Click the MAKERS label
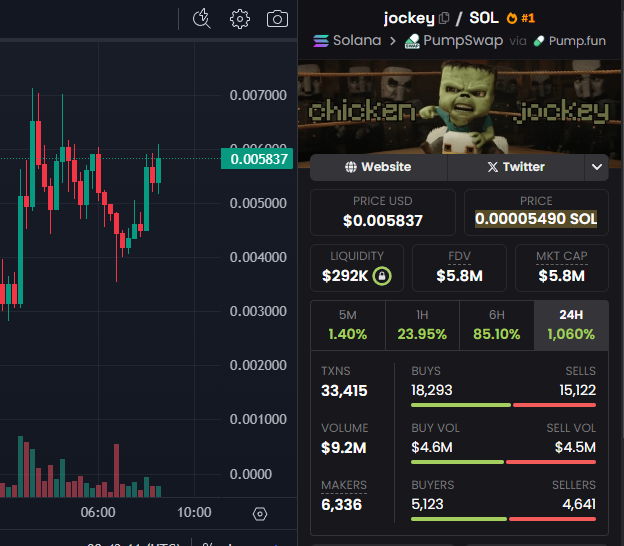Screen dimensions: 624x546 [x=344, y=485]
